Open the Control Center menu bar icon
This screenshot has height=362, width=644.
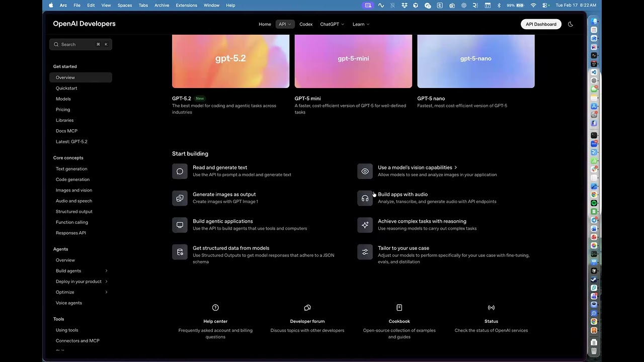545,5
